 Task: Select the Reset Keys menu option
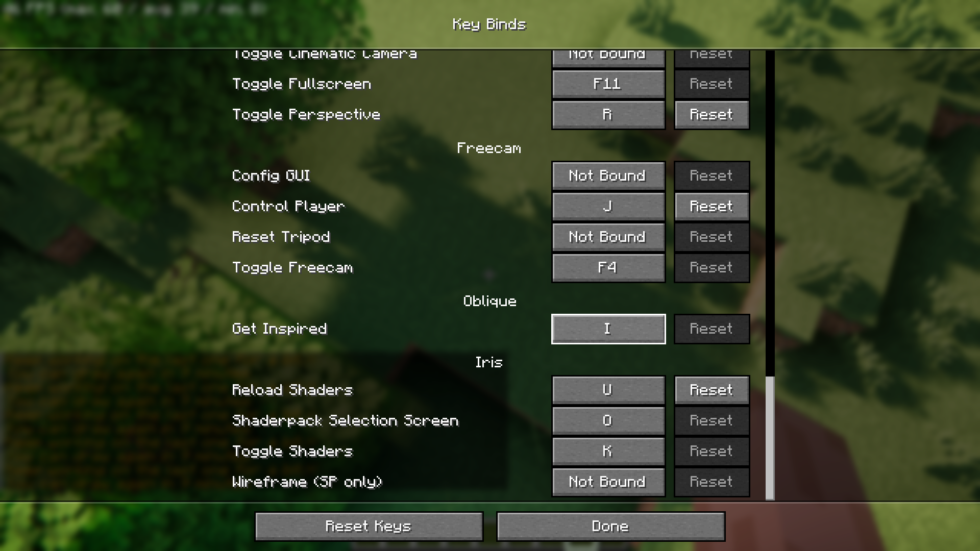[x=367, y=526]
